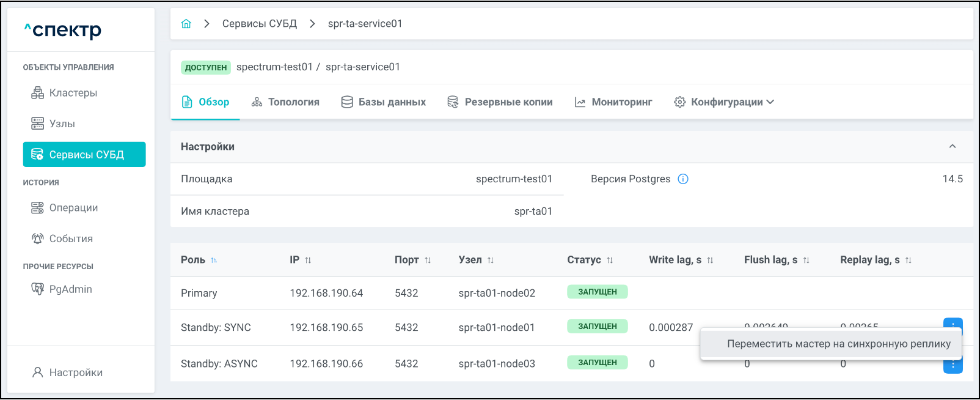Sort by Status column icon

point(610,261)
